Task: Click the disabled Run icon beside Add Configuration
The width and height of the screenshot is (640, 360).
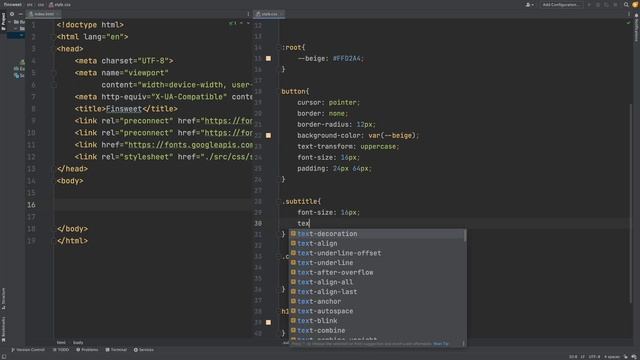Action: (589, 5)
